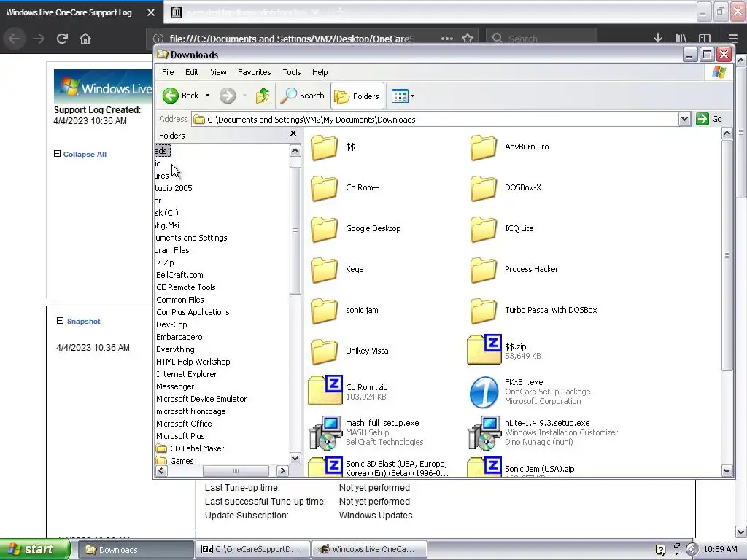The height and width of the screenshot is (560, 747).
Task: Go up one folder level icon
Action: point(263,96)
